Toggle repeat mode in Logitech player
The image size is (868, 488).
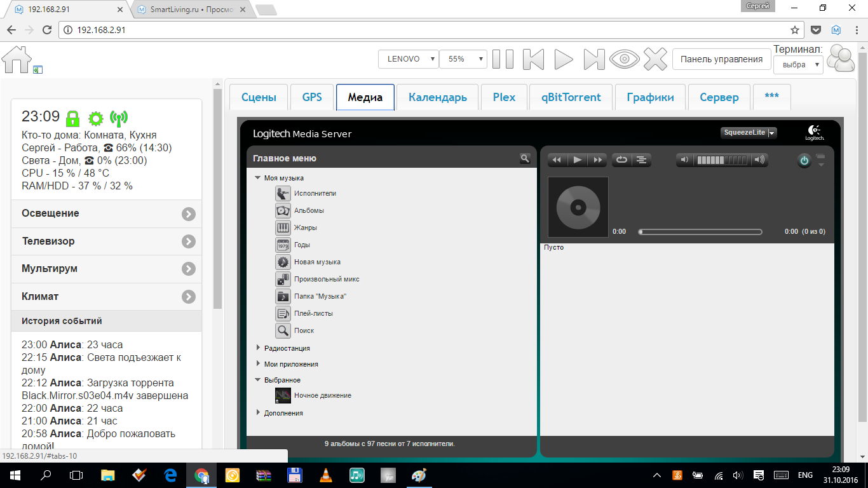coord(621,160)
